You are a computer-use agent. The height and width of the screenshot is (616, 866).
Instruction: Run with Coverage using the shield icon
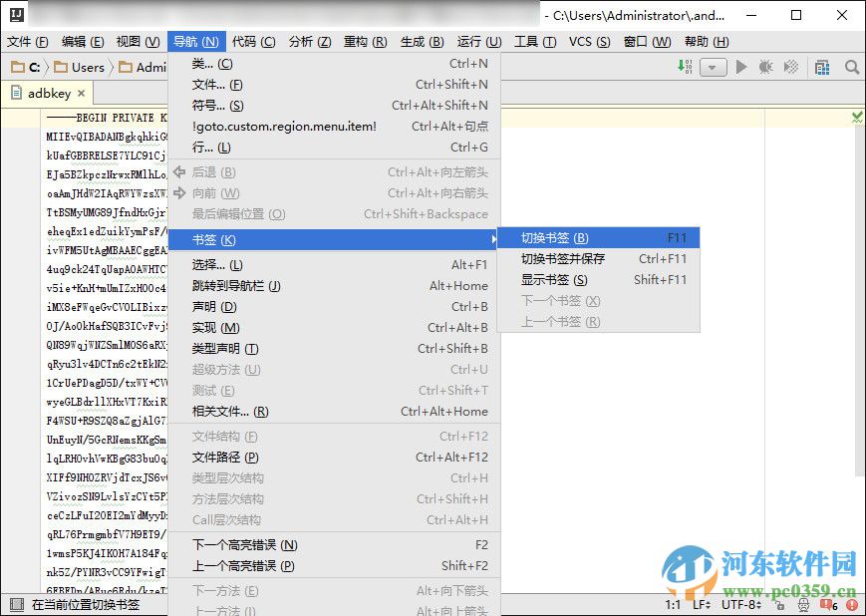click(x=791, y=67)
